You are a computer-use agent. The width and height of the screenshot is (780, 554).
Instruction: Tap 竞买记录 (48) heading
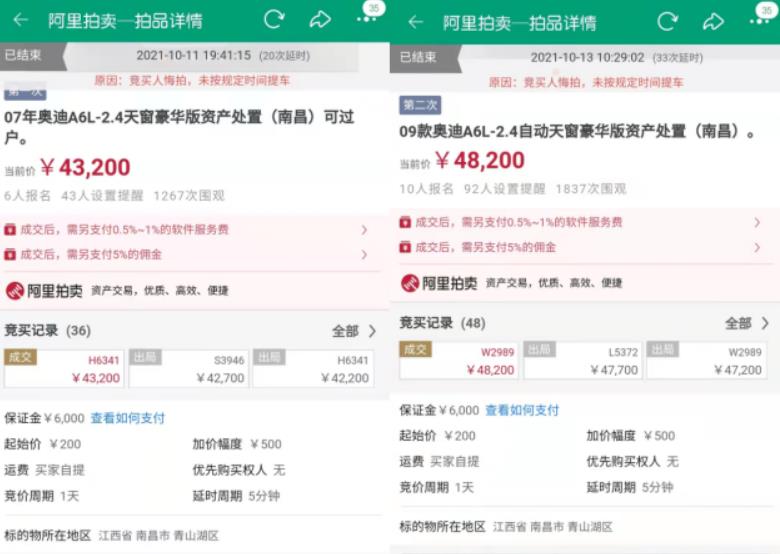442,323
